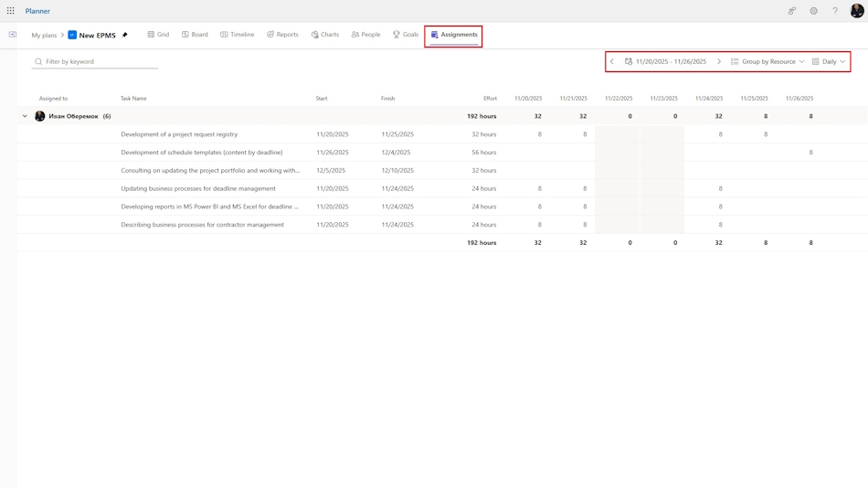Image resolution: width=868 pixels, height=488 pixels.
Task: Collapse the Иван Оберемок resource group
Action: [25, 116]
